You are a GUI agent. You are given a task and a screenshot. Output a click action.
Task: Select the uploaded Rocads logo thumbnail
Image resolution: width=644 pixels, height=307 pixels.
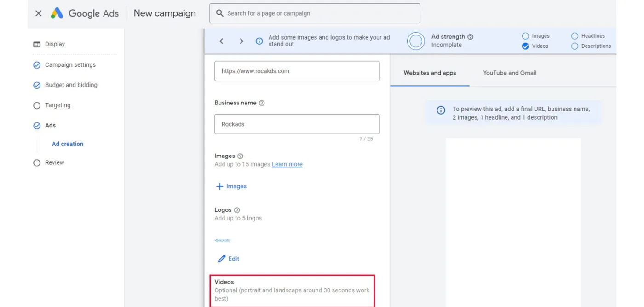tap(222, 240)
